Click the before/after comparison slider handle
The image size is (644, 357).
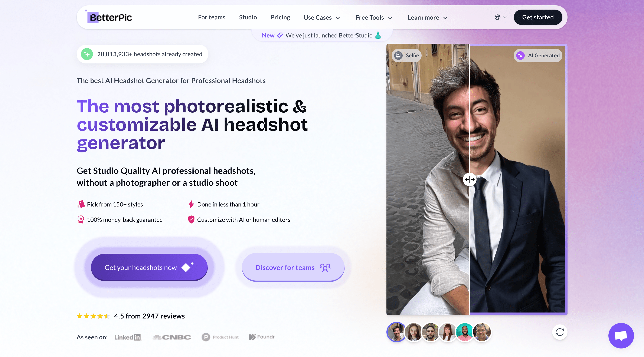(469, 179)
